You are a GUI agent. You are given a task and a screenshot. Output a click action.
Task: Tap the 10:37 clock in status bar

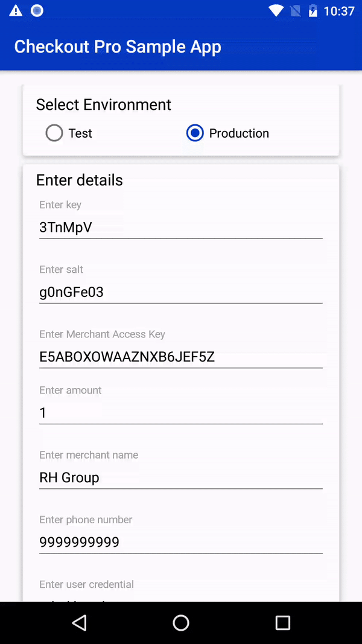339,11
